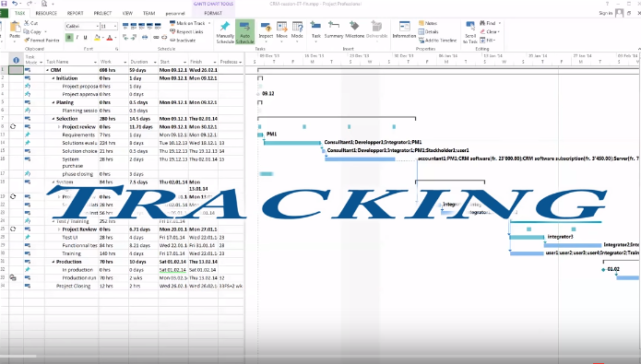Toggle bold formatting in Font group
The width and height of the screenshot is (641, 364).
point(69,38)
